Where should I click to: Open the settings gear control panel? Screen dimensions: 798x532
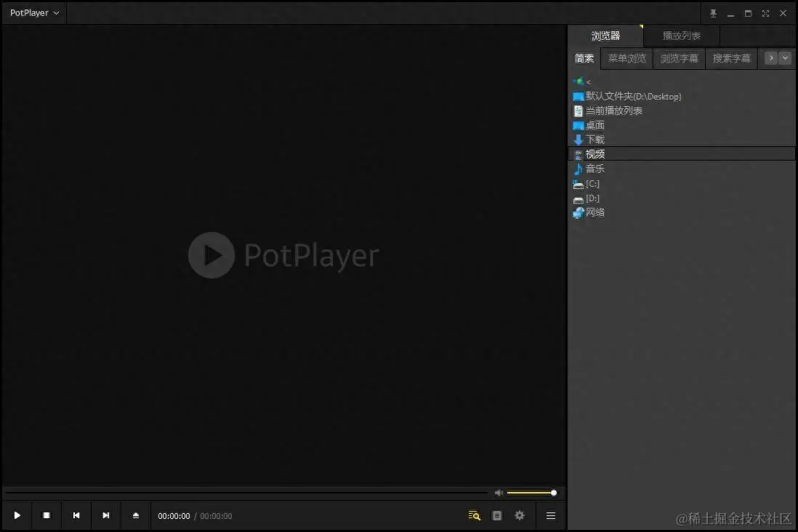pos(520,516)
